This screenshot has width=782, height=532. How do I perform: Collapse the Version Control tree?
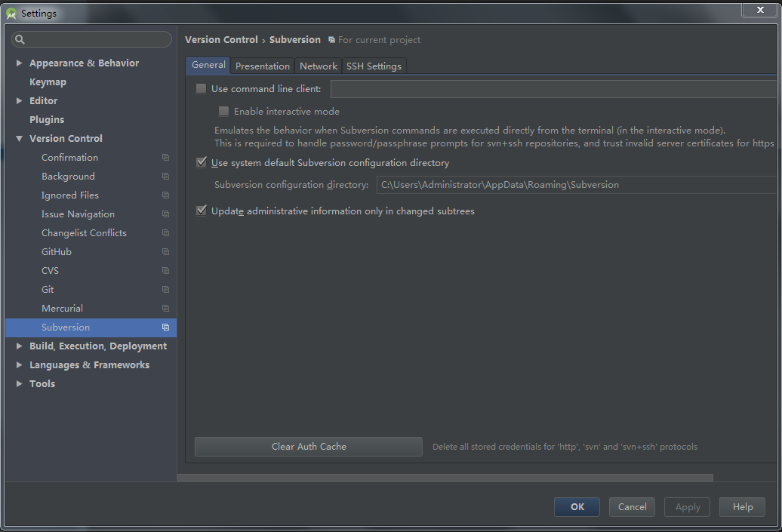(19, 138)
